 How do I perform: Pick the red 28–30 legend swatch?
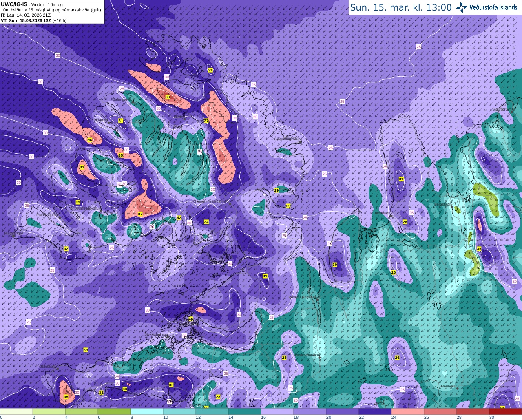click(x=473, y=411)
